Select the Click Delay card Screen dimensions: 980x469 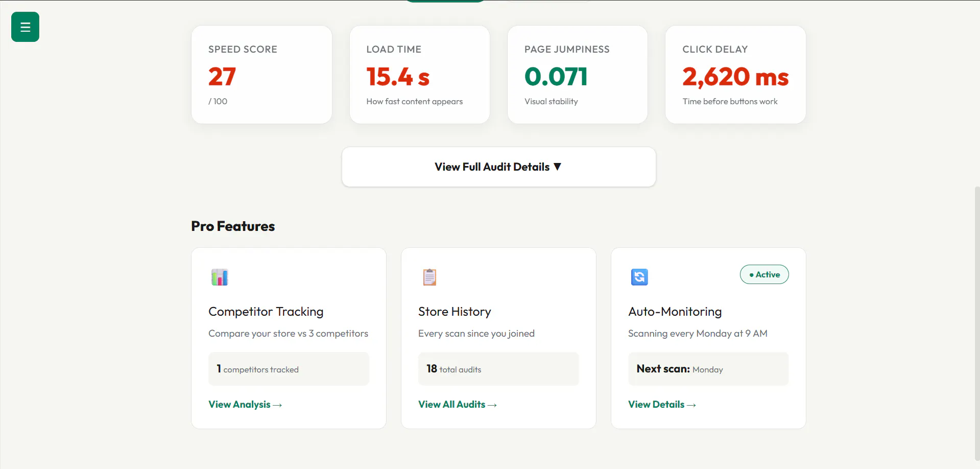[735, 75]
